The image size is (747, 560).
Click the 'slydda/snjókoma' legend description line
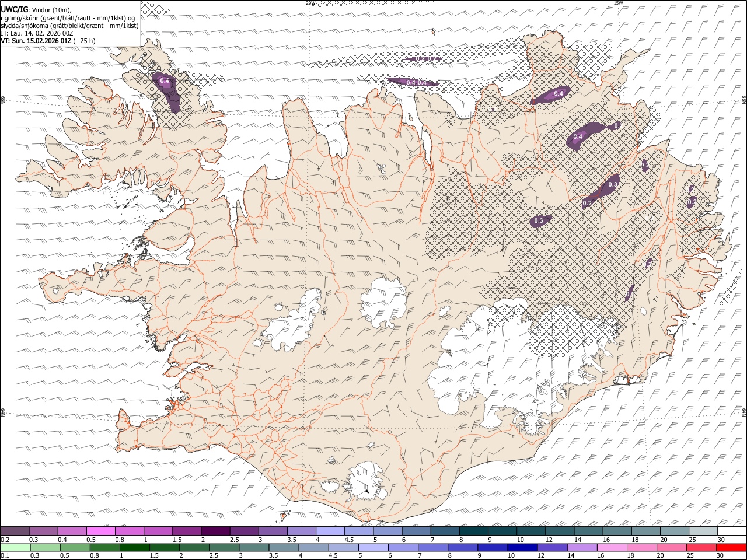coord(69,26)
